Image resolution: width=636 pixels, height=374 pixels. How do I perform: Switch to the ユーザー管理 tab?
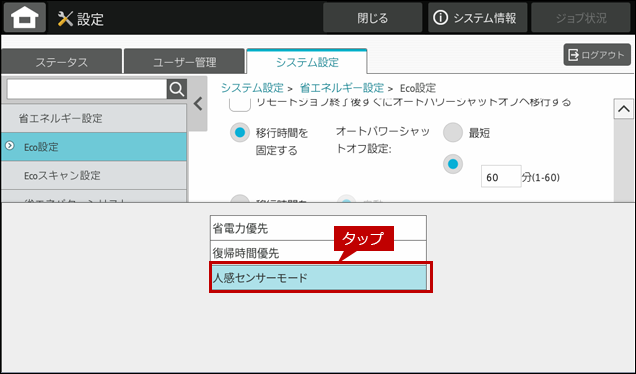(185, 62)
